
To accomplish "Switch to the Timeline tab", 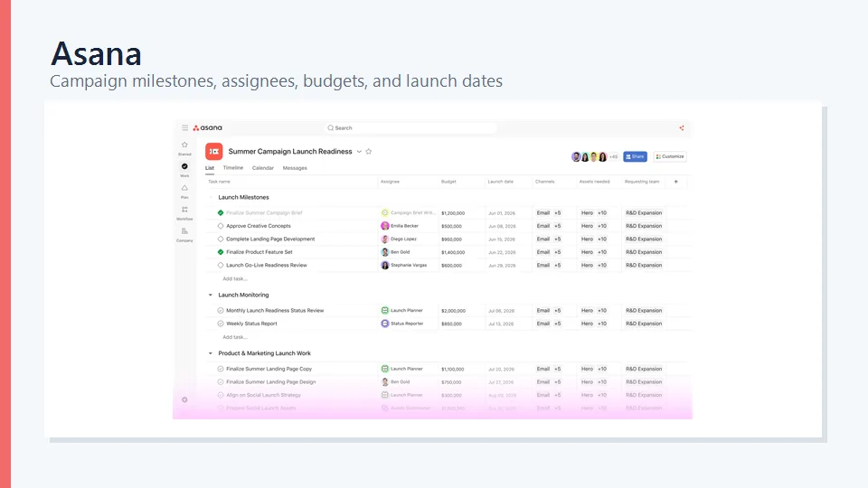I will (x=233, y=168).
